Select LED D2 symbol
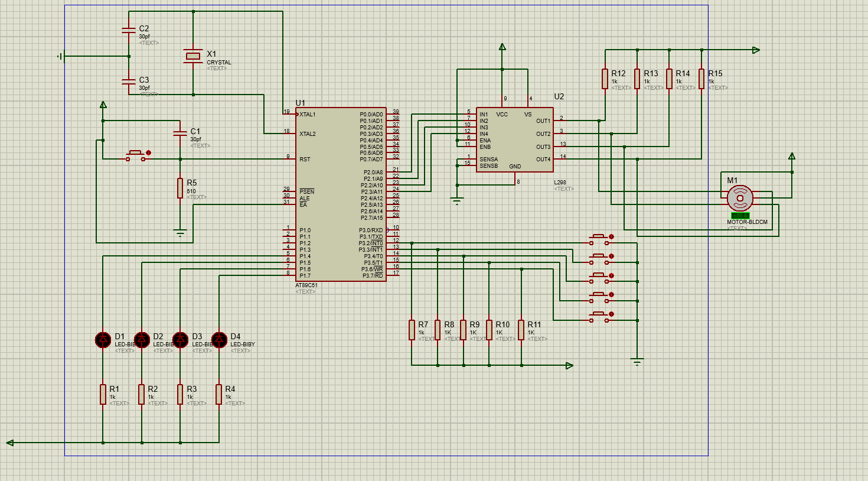The image size is (868, 481). pos(142,340)
